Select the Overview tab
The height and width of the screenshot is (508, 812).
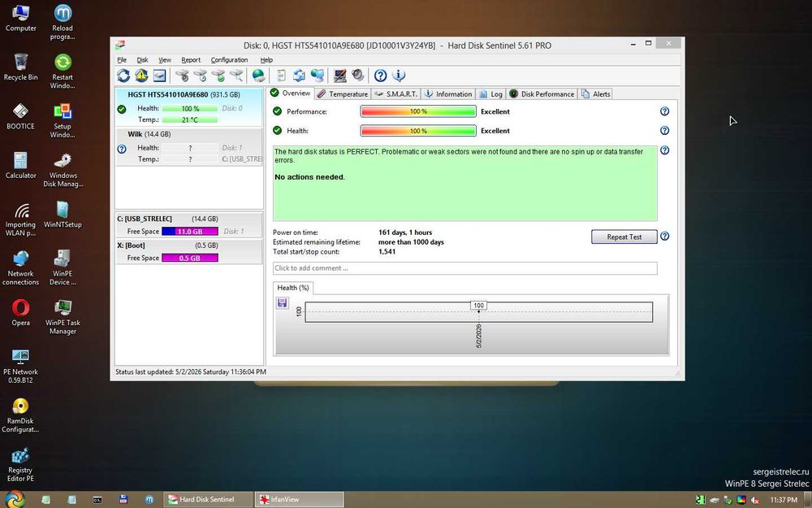[291, 93]
